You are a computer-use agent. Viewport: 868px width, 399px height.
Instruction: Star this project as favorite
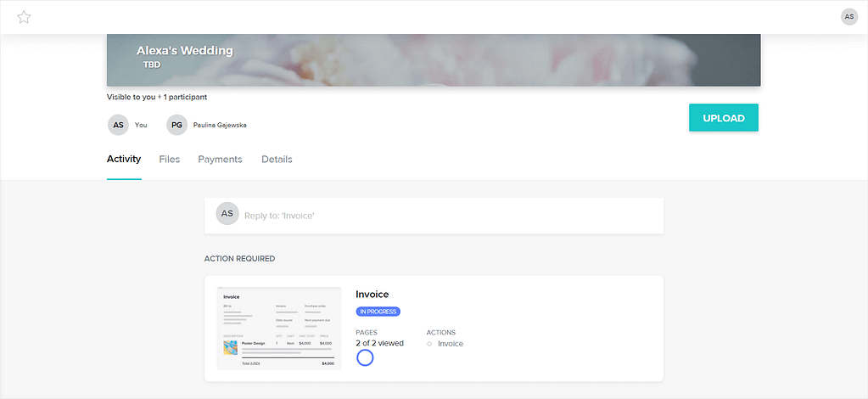pos(24,17)
